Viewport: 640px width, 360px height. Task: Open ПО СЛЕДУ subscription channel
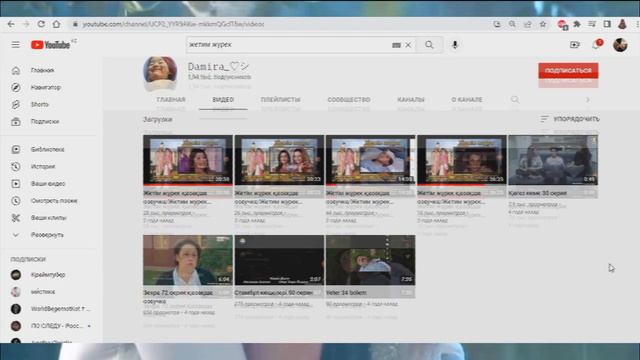(x=57, y=326)
